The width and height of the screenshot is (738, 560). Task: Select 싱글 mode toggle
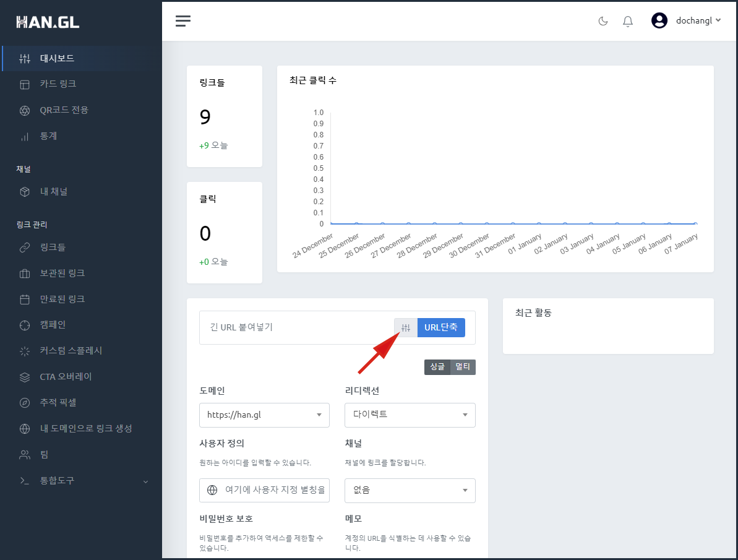(x=437, y=367)
